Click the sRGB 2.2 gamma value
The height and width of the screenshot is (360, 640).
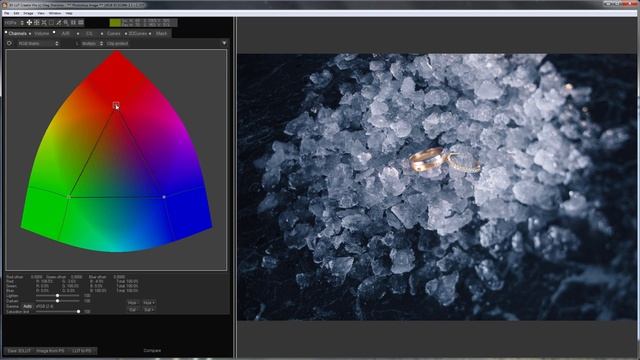click(x=44, y=306)
